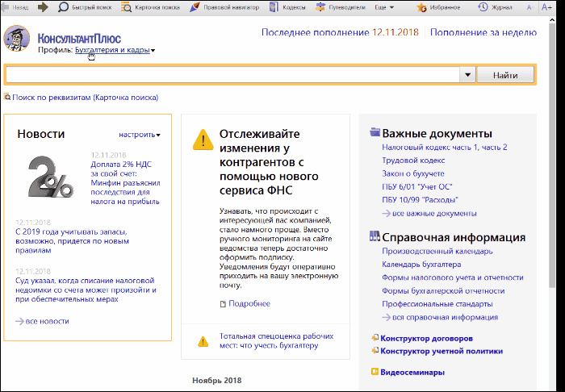This screenshot has width=565, height=392.
Task: Open Календарь бухгалтера link
Action: pos(421,265)
